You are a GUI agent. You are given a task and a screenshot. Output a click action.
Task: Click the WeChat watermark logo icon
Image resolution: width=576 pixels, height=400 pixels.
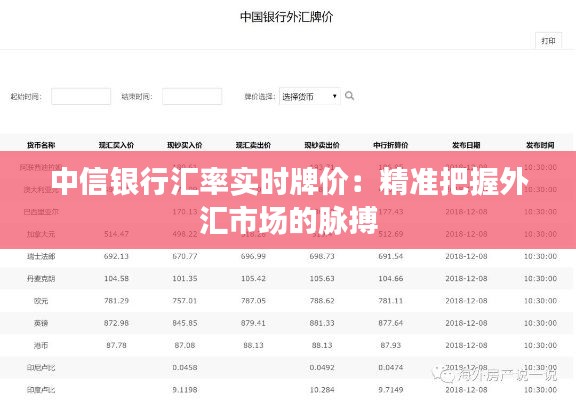(x=443, y=374)
